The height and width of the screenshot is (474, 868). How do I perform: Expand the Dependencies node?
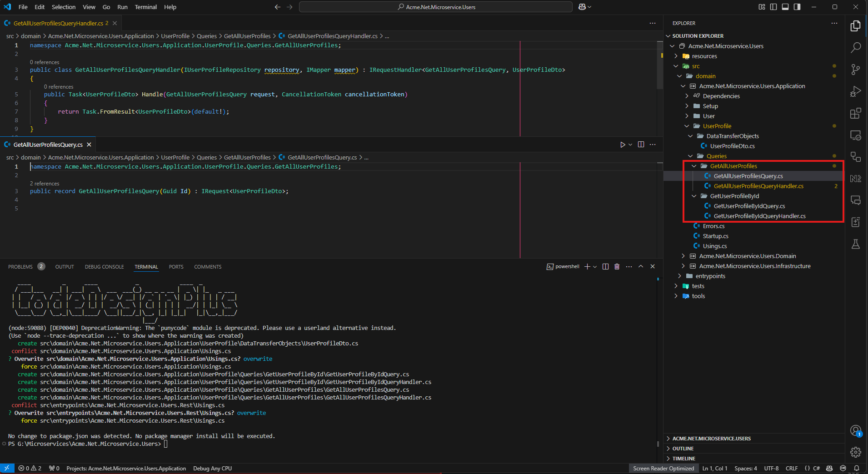(687, 96)
